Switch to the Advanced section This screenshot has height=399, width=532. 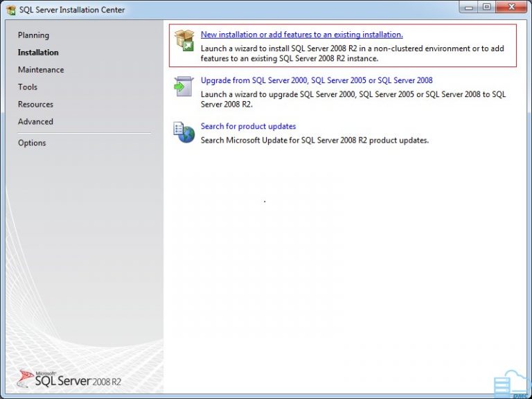(35, 121)
